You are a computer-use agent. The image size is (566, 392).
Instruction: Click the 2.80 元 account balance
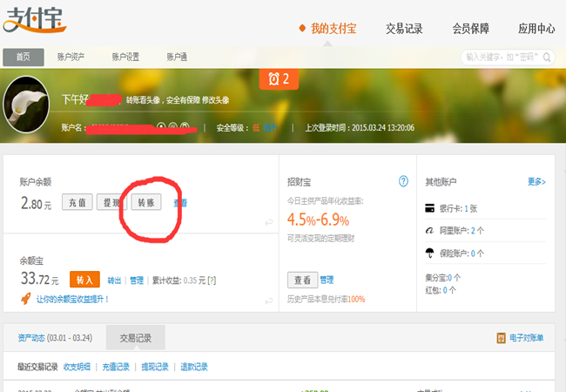(x=36, y=203)
